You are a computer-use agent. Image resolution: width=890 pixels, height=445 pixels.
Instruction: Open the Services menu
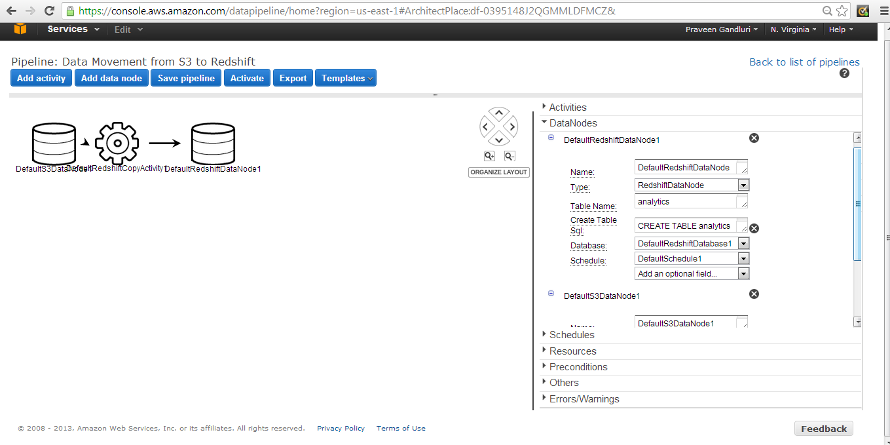tap(73, 30)
